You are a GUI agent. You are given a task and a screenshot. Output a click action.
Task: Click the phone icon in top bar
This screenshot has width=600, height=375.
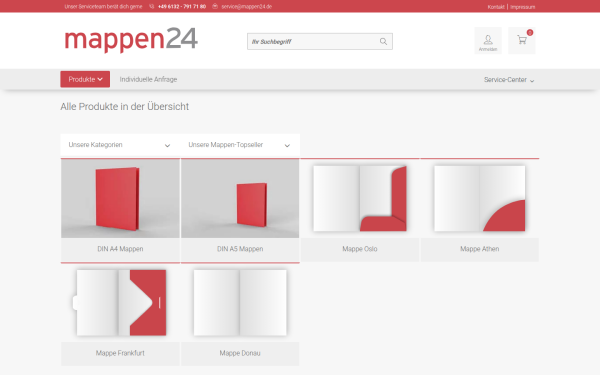click(152, 7)
